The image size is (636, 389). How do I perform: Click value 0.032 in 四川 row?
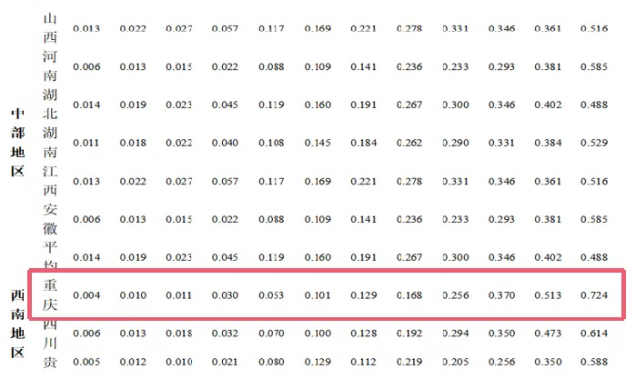(x=225, y=333)
